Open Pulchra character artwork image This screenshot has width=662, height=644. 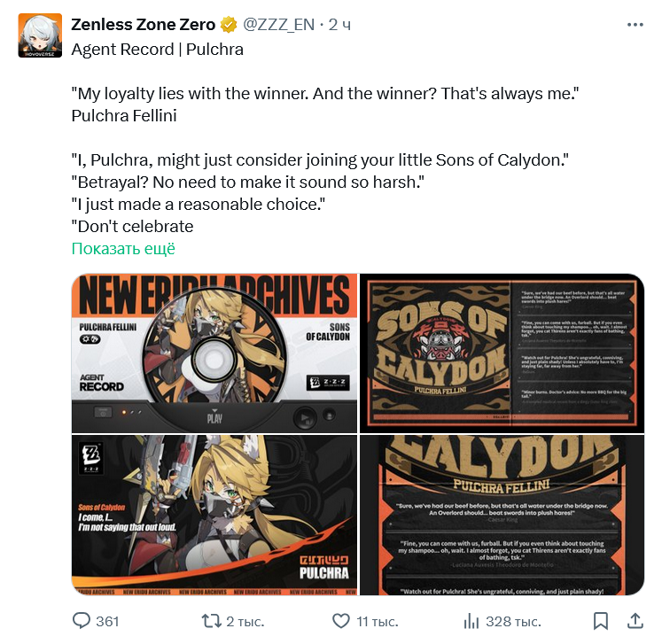214,516
